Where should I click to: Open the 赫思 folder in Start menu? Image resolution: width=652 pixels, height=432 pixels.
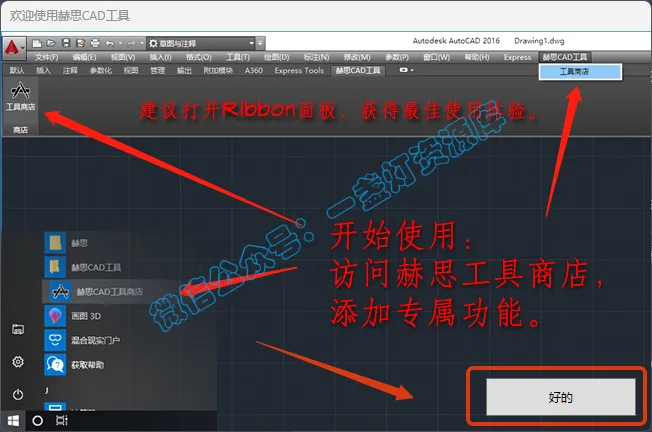tap(67, 242)
